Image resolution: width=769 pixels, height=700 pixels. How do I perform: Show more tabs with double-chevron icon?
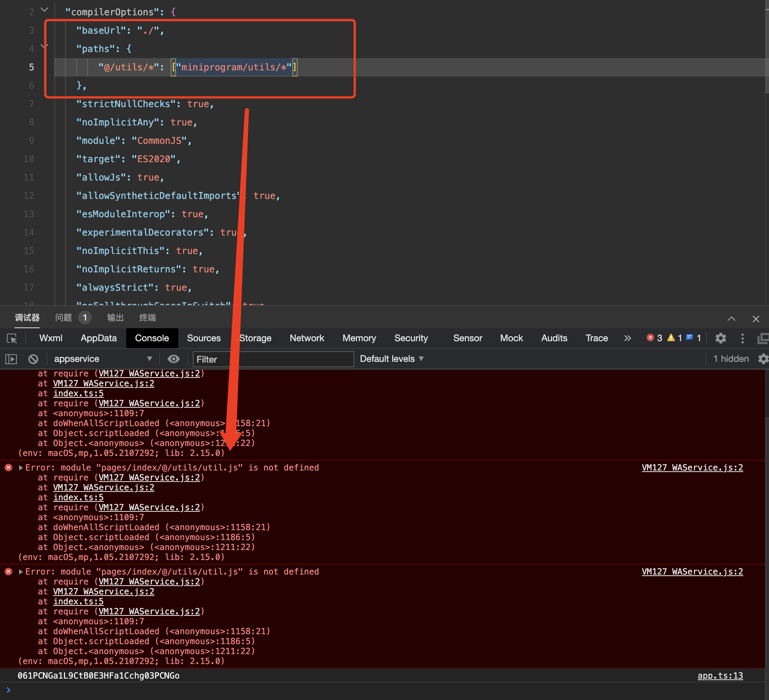click(627, 338)
